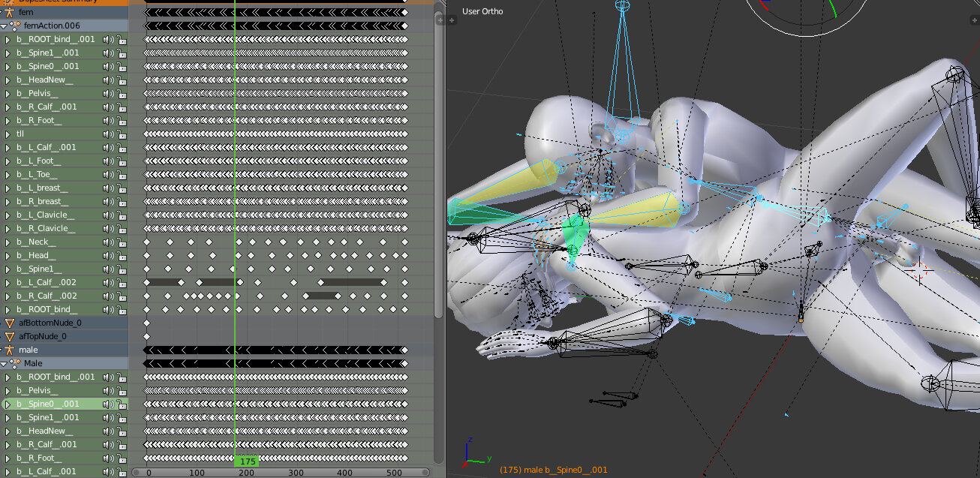Click the padlock icon on b_R_breast_ row

tap(122, 201)
